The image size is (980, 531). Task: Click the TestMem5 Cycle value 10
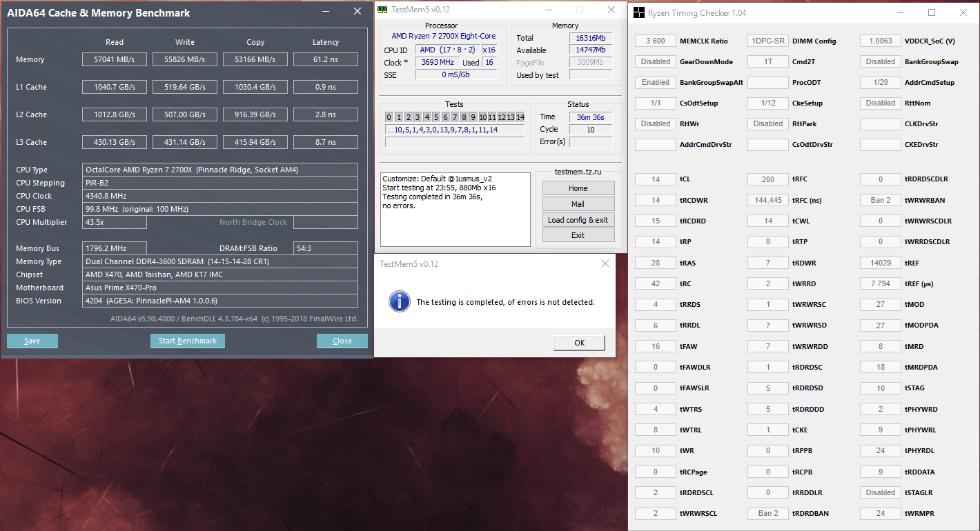tap(591, 130)
